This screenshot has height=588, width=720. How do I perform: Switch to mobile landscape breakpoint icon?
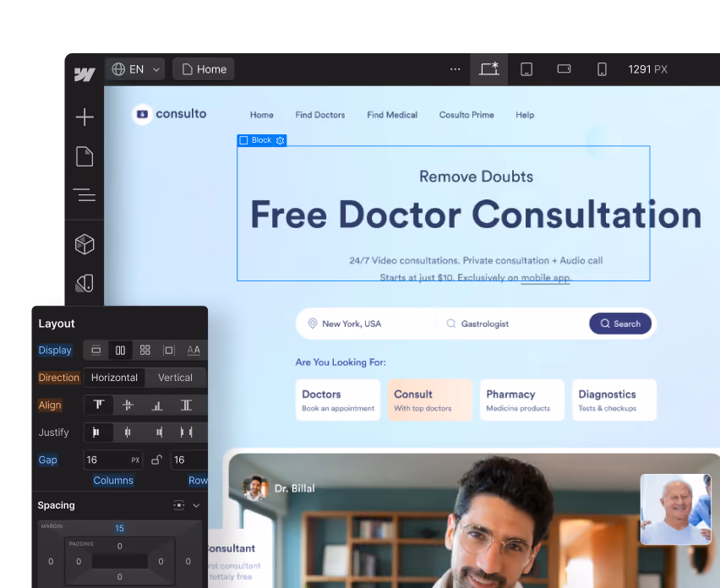pyautogui.click(x=564, y=68)
